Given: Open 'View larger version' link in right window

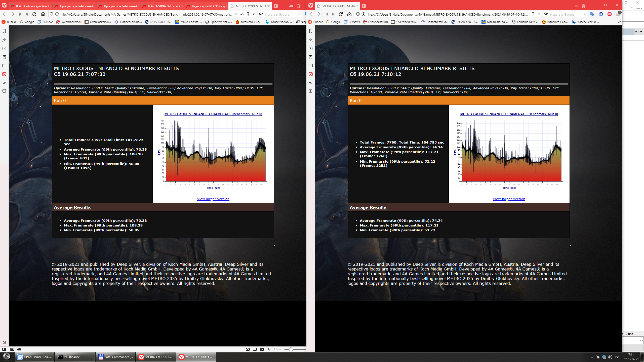Looking at the screenshot, I should (x=509, y=199).
